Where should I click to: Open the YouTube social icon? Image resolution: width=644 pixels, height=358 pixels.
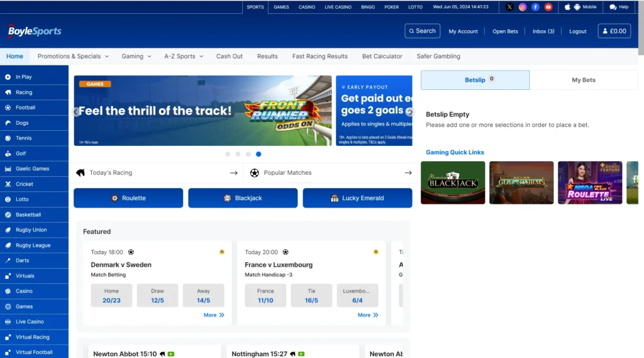click(x=548, y=7)
